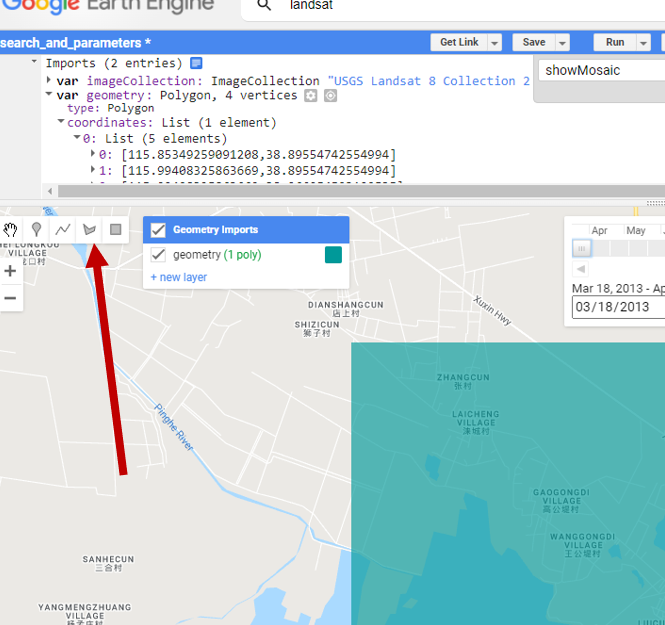Select the draw line tool

[x=63, y=230]
